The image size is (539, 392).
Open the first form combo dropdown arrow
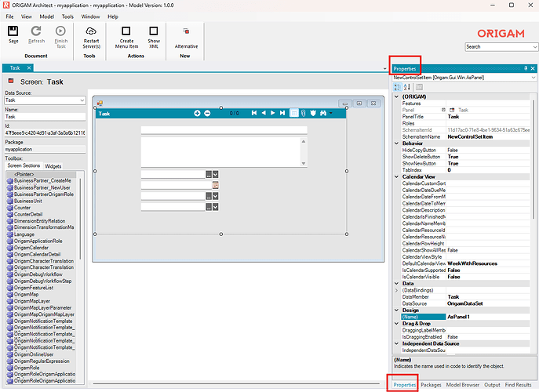tap(216, 175)
